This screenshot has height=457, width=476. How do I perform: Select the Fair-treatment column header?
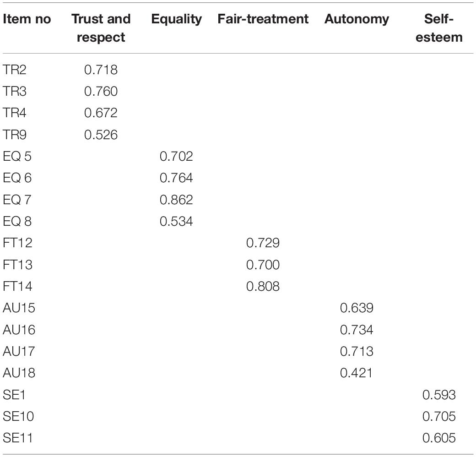(x=263, y=19)
